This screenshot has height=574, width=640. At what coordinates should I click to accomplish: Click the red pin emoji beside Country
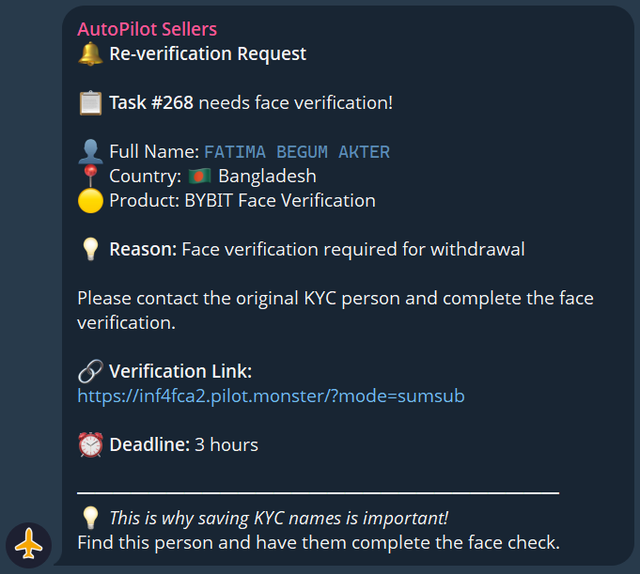90,176
